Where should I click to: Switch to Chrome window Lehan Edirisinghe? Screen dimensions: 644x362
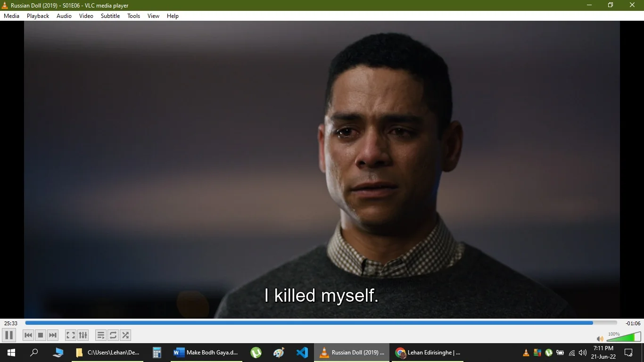(428, 353)
